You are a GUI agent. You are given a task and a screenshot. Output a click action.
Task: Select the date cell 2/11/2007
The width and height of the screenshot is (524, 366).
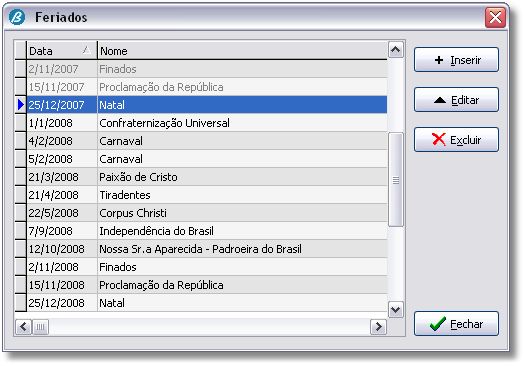tap(62, 69)
